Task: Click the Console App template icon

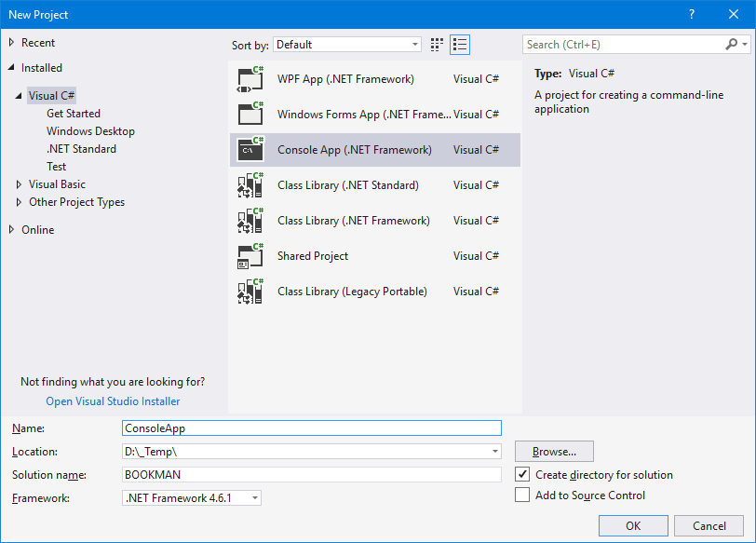Action: 250,150
